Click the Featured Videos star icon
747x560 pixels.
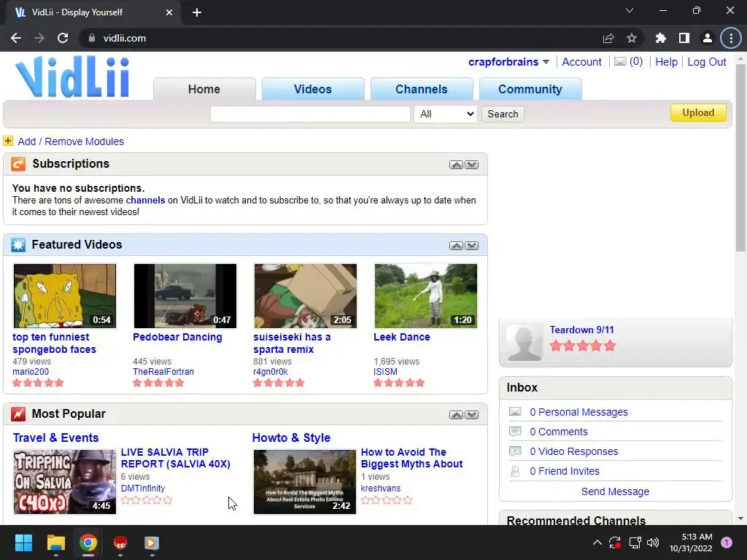point(18,245)
